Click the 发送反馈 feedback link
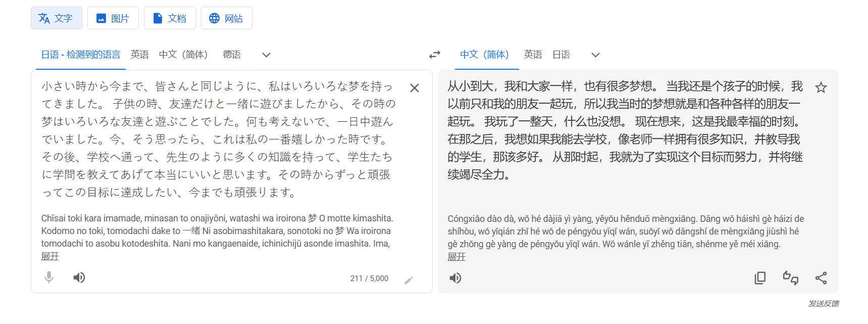 pyautogui.click(x=823, y=303)
